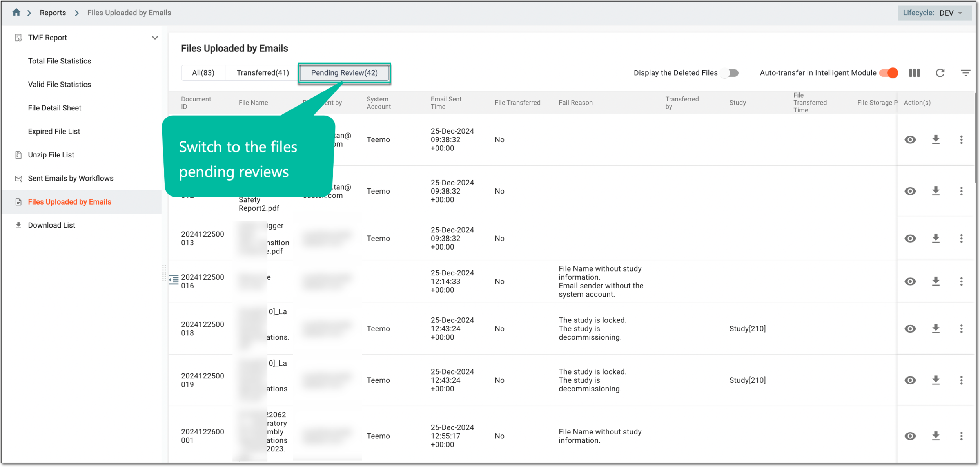This screenshot has width=980, height=467.
Task: Open more actions for first row file
Action: click(x=961, y=140)
